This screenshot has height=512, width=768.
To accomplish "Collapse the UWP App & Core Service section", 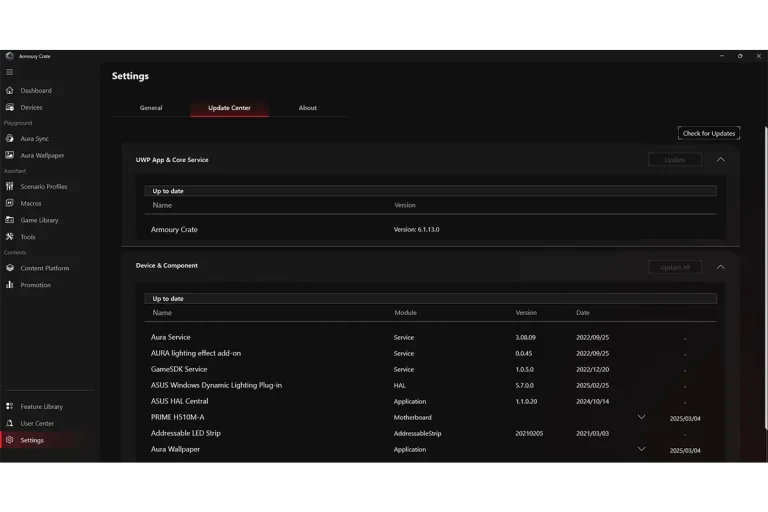I will [x=720, y=159].
